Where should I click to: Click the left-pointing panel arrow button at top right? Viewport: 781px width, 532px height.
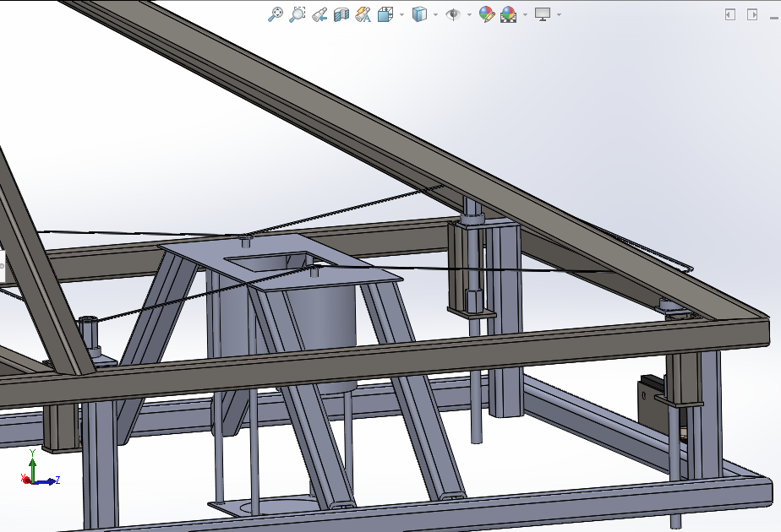[x=729, y=14]
